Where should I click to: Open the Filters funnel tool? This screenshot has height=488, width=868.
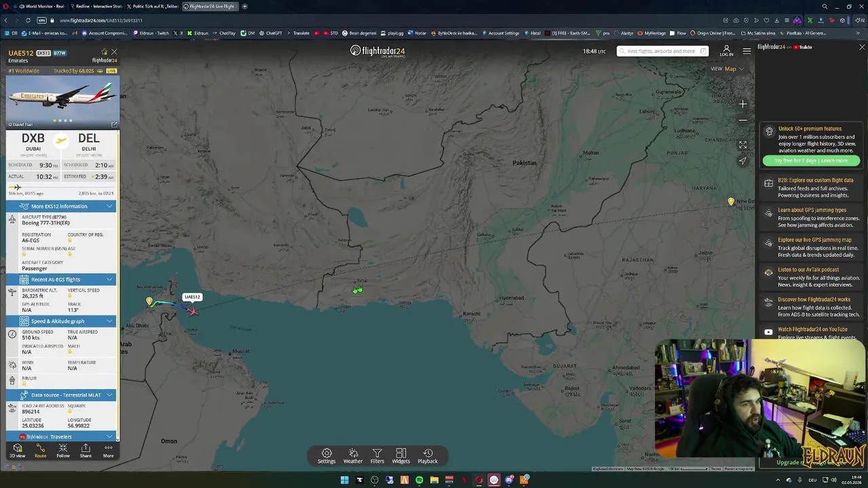tap(377, 456)
